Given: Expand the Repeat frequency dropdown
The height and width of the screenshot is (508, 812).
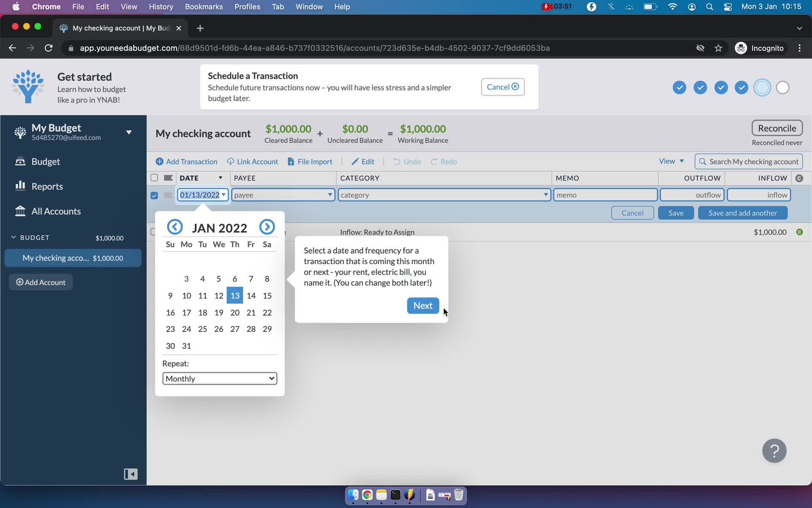Looking at the screenshot, I should point(219,378).
